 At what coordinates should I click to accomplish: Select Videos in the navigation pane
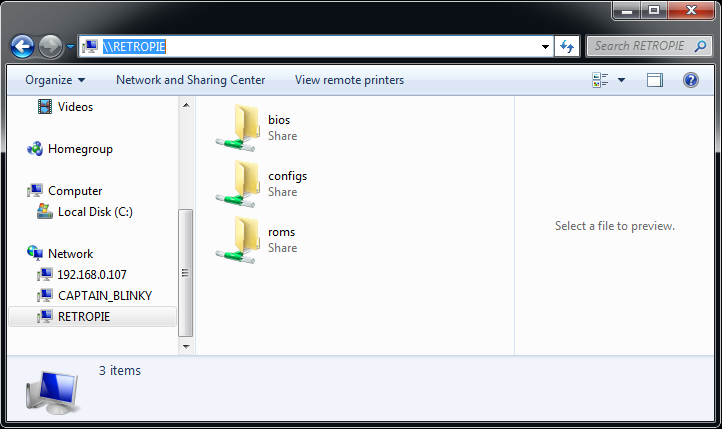point(75,107)
